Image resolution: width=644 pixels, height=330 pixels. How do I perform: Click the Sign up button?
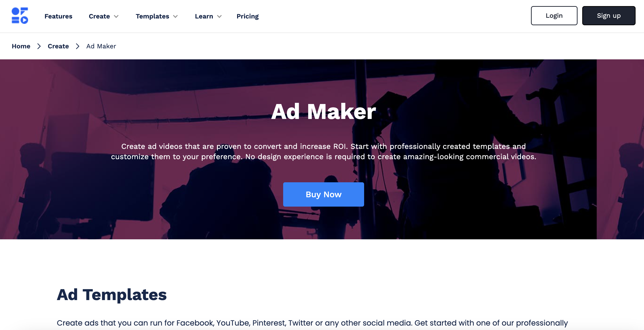(609, 16)
